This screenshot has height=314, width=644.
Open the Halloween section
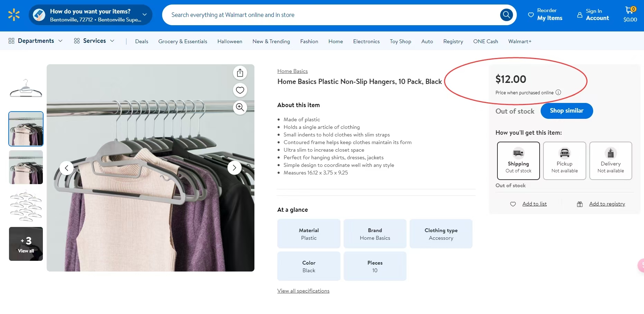230,41
